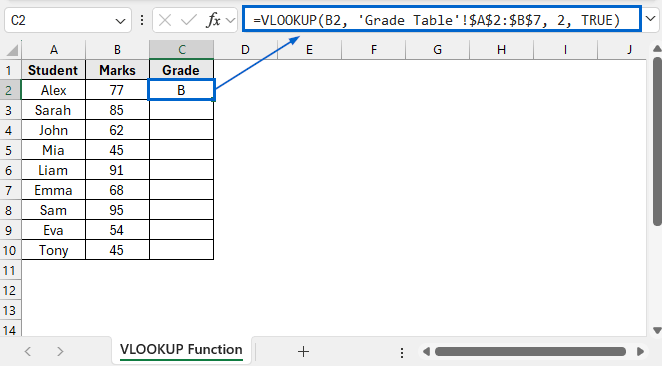Select grade cell C2 showing B

click(182, 90)
